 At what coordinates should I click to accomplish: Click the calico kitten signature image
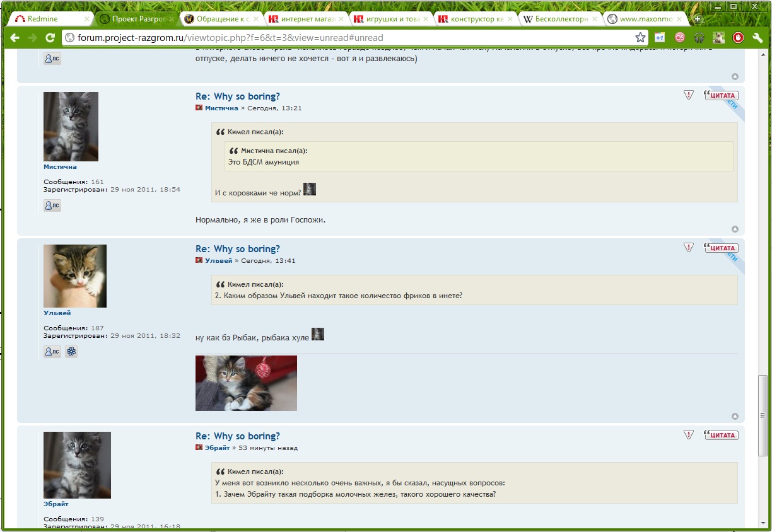(246, 383)
